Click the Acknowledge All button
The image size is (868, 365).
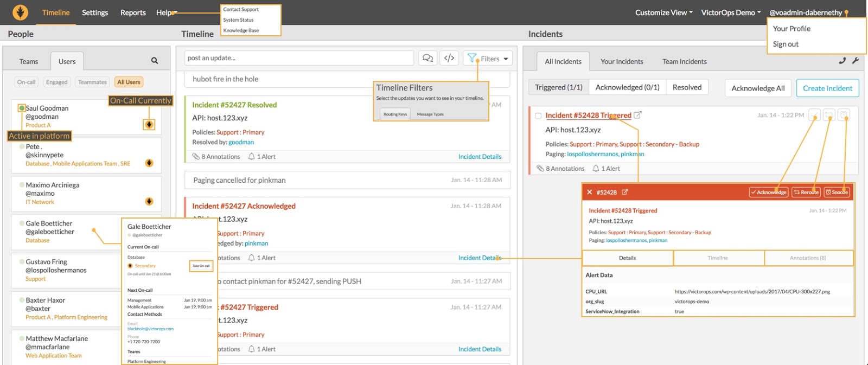tap(758, 88)
